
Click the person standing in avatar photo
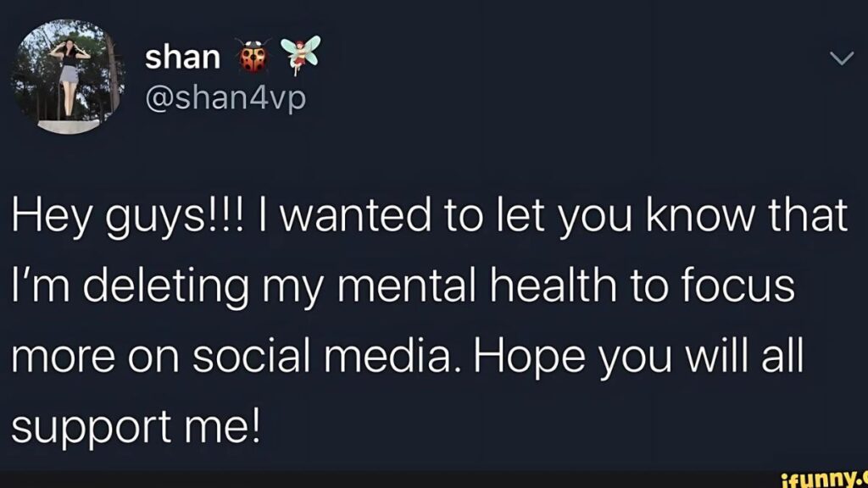[x=70, y=76]
